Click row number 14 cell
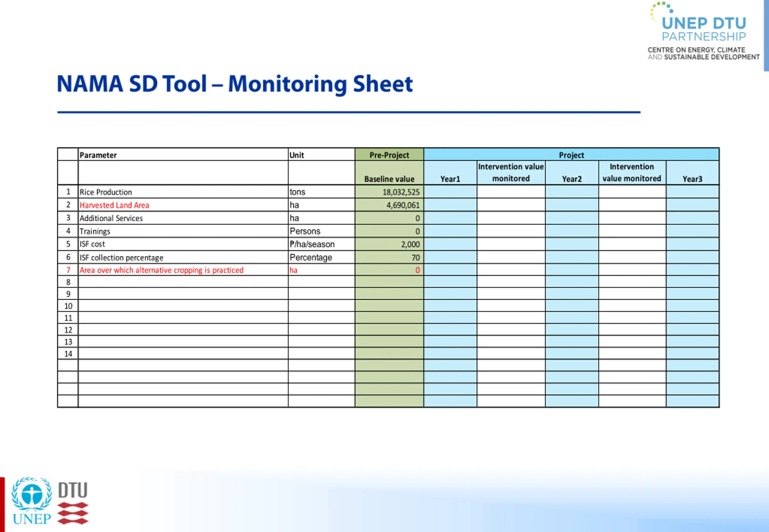Viewport: 769px width, 532px height. 68,354
